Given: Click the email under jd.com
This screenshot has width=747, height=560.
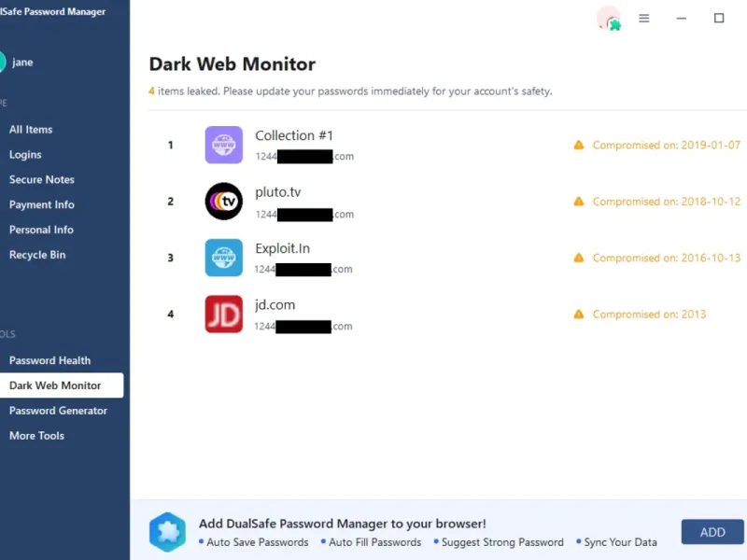Looking at the screenshot, I should pyautogui.click(x=303, y=326).
